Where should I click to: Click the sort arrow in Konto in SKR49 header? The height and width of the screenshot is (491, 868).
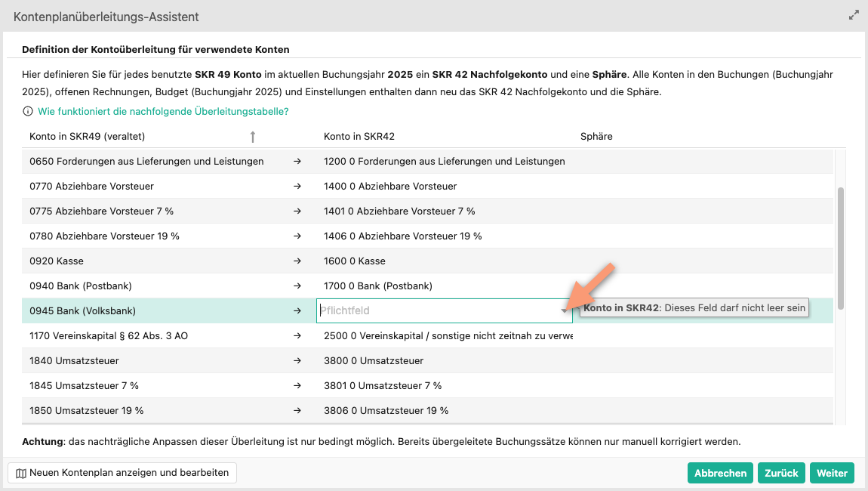pyautogui.click(x=252, y=137)
